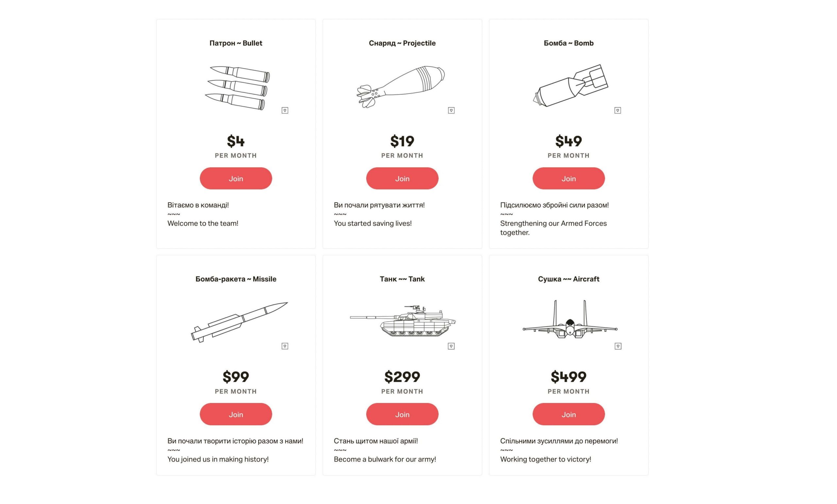Click the heart icon on Missile card
Image resolution: width=837 pixels, height=504 pixels.
tap(285, 346)
